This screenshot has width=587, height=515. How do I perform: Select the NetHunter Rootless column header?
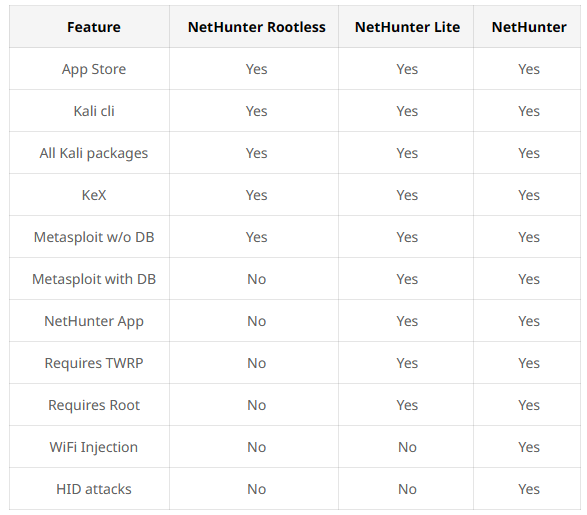coord(256,27)
